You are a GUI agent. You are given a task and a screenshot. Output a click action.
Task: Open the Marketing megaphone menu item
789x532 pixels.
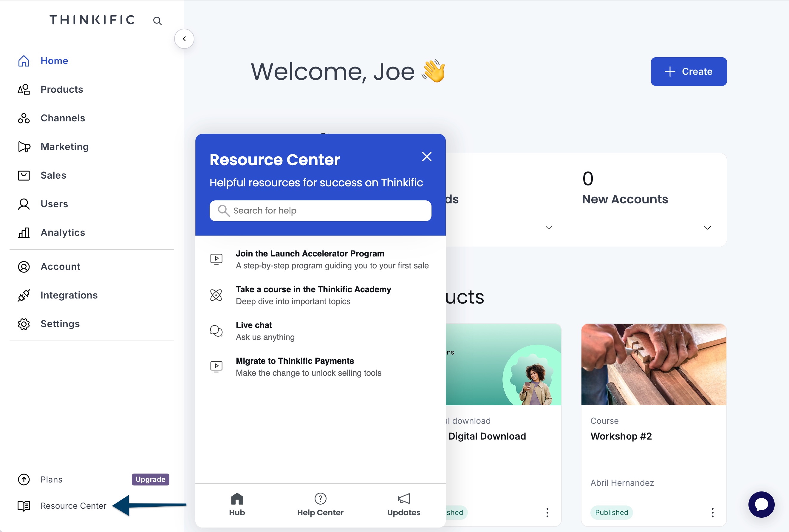(64, 147)
